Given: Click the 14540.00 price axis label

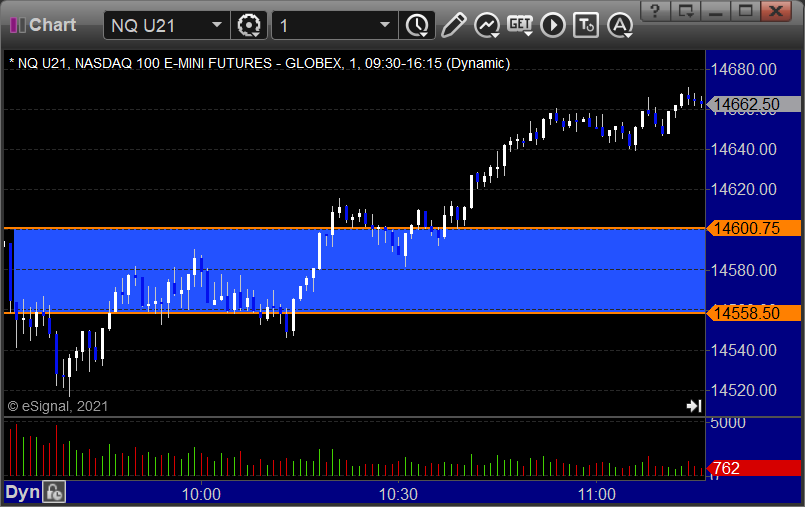Looking at the screenshot, I should [x=743, y=350].
